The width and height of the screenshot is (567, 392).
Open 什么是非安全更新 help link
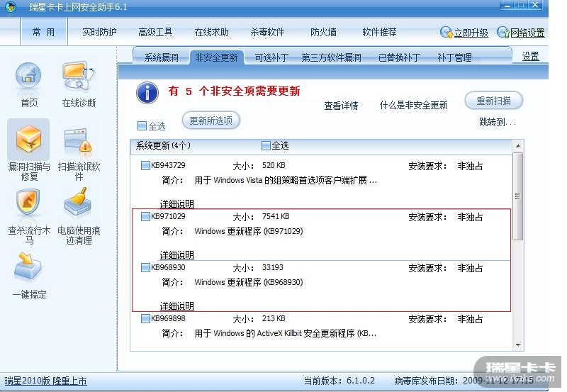pyautogui.click(x=413, y=105)
